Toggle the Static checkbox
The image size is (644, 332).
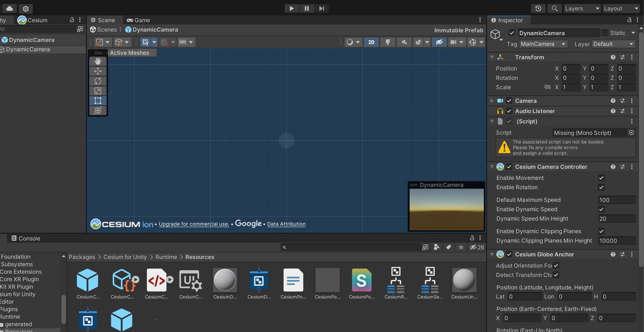pos(605,33)
